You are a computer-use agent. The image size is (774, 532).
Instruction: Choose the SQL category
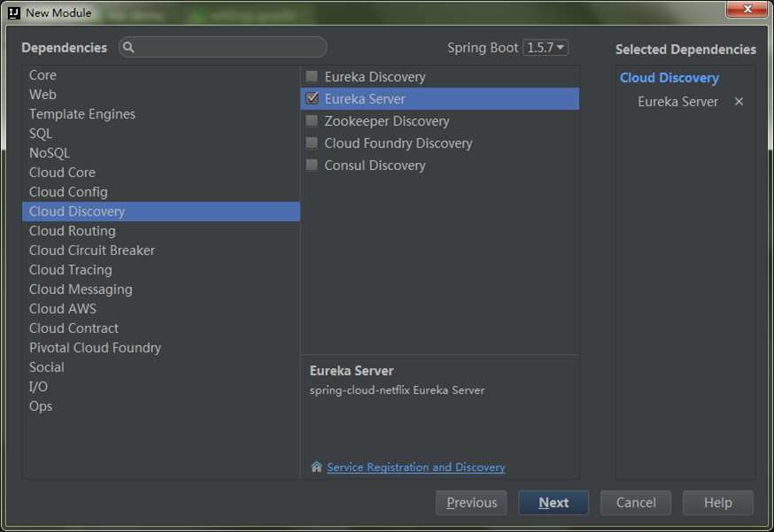[161, 134]
